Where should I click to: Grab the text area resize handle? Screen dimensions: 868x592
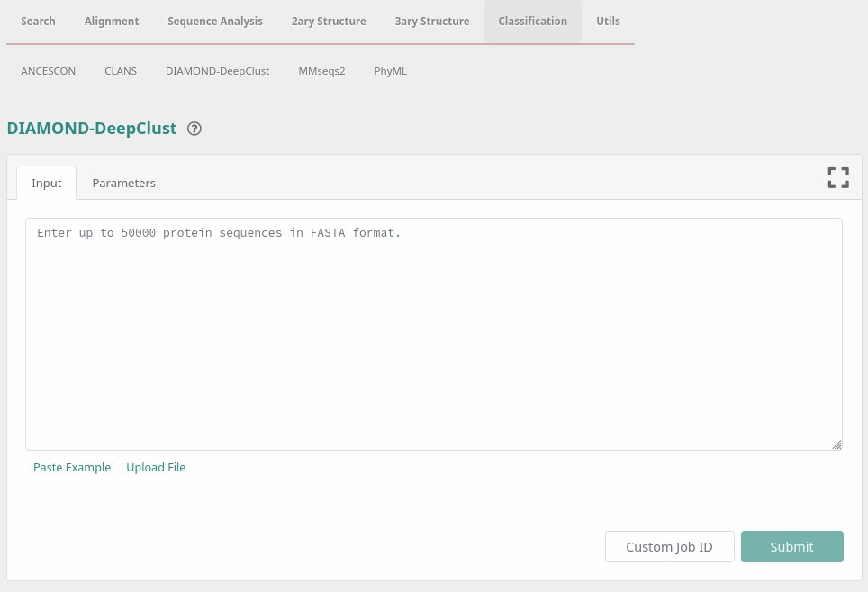(x=836, y=444)
